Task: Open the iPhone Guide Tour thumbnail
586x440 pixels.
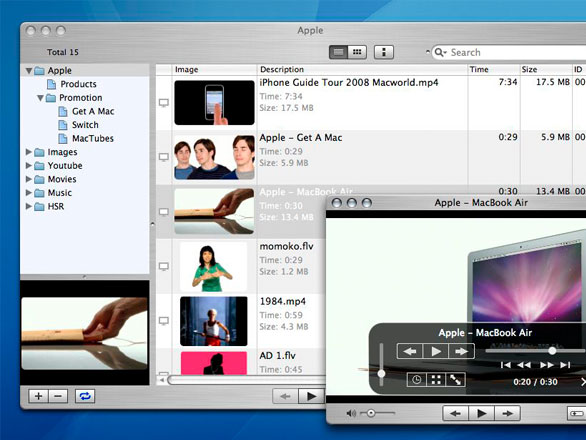Action: 215,102
